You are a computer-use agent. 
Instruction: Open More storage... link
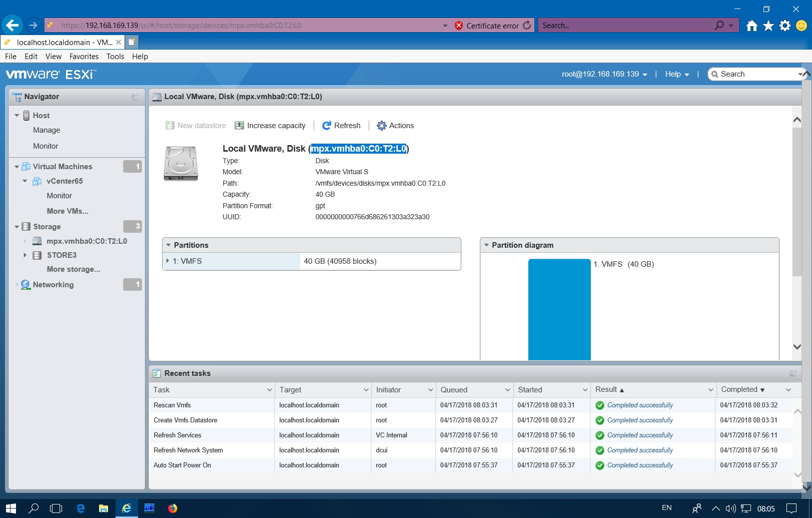(x=73, y=269)
